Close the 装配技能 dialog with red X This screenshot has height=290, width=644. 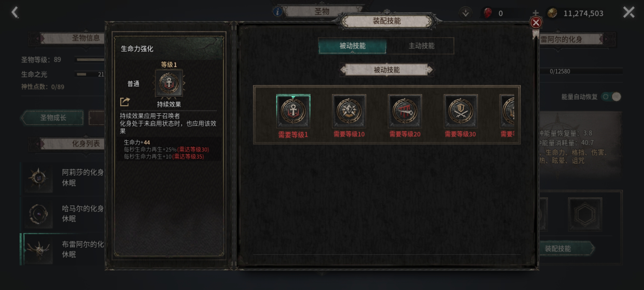pos(536,23)
